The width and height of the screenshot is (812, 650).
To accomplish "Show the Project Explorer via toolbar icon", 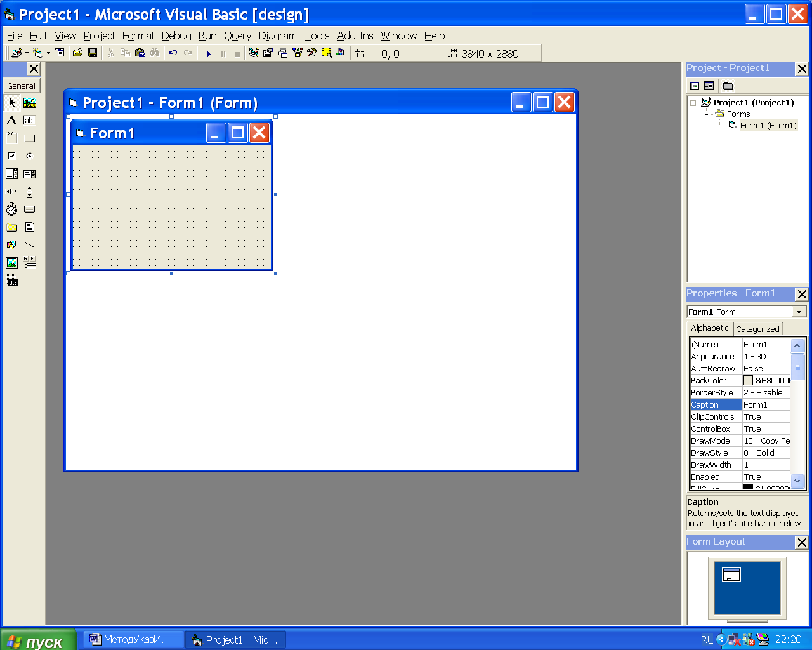I will 254,53.
